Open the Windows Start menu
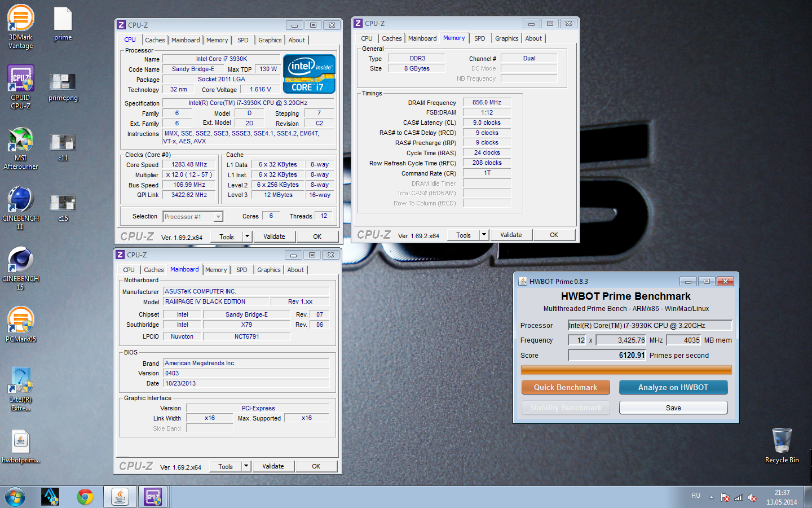The image size is (812, 508). coord(15,497)
